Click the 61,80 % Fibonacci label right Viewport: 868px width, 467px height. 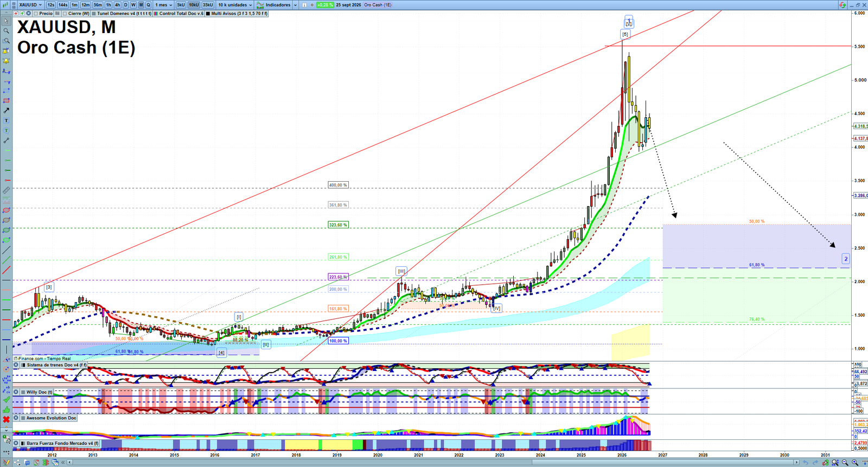click(757, 265)
